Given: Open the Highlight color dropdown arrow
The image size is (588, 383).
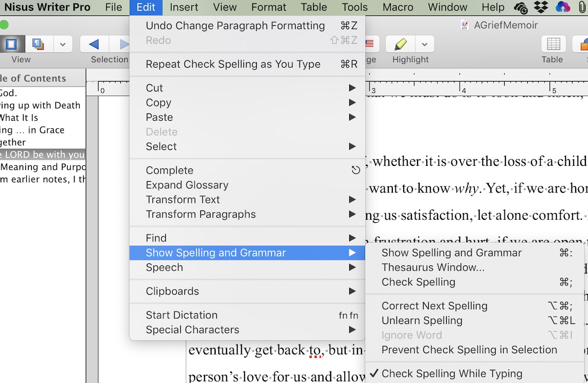Looking at the screenshot, I should coord(425,44).
